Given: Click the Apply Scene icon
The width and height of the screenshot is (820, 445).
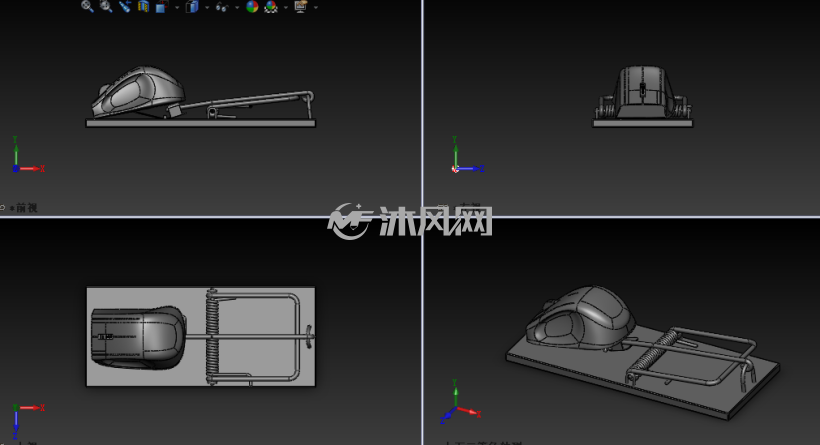Looking at the screenshot, I should 271,6.
